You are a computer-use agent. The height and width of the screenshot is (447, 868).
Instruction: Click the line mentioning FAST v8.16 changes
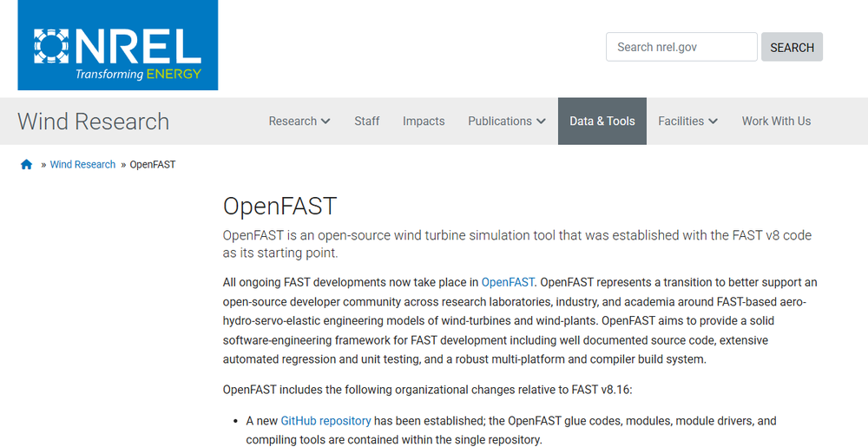pos(427,390)
